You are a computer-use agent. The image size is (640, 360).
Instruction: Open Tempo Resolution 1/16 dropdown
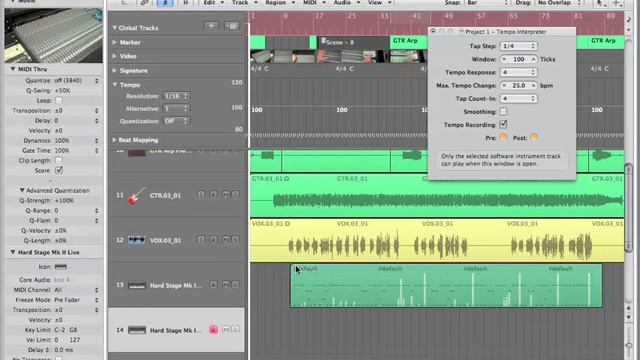176,96
